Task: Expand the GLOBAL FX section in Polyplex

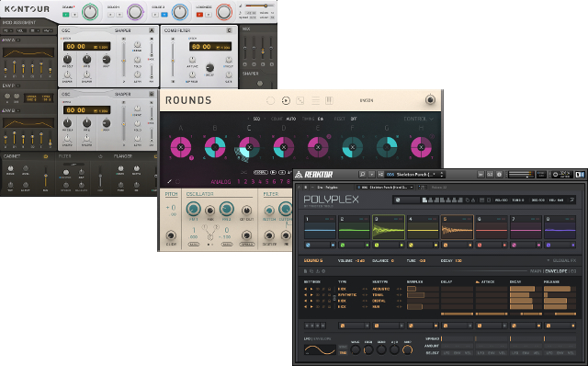Action: click(561, 260)
